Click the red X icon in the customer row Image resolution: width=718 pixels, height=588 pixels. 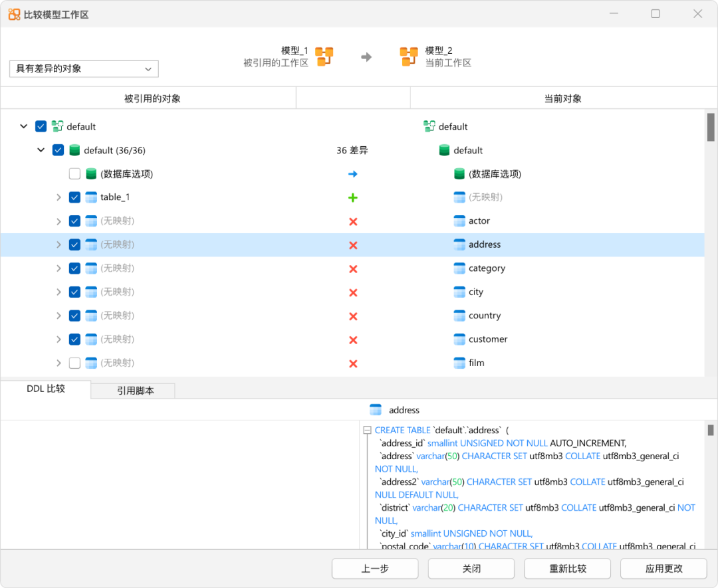pos(353,340)
